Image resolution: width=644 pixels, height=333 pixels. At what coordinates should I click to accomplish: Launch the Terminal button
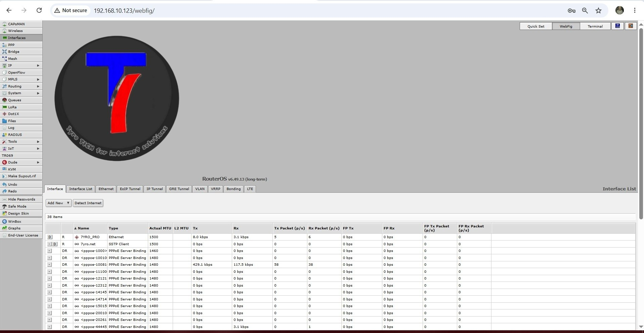coord(595,26)
